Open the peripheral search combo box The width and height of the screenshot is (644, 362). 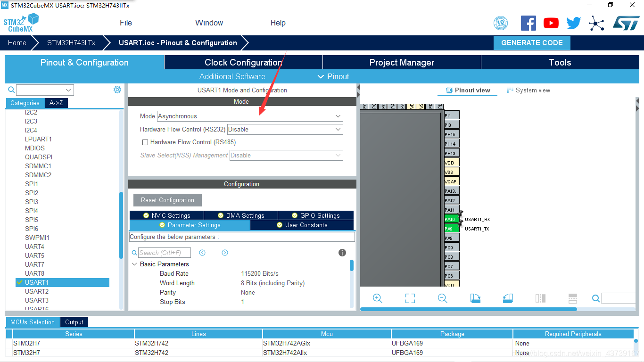(45, 90)
